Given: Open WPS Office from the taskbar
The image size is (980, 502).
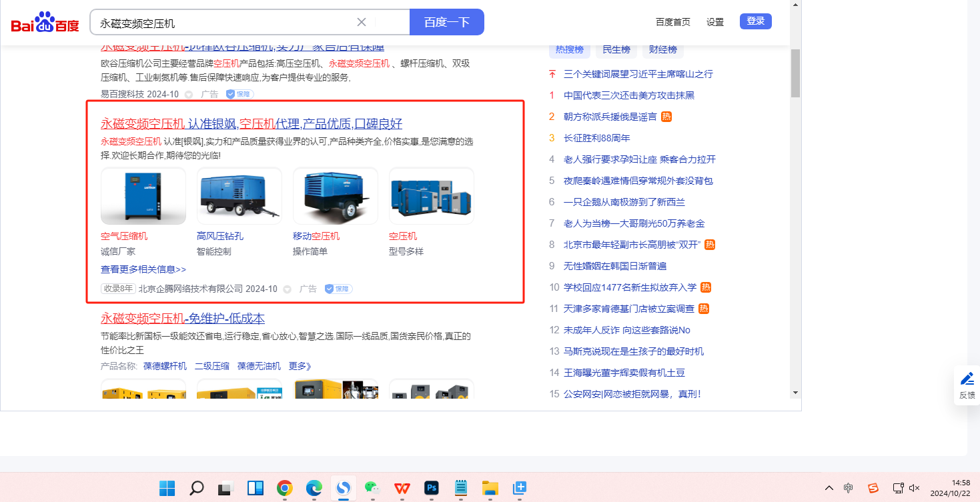Looking at the screenshot, I should pos(402,488).
